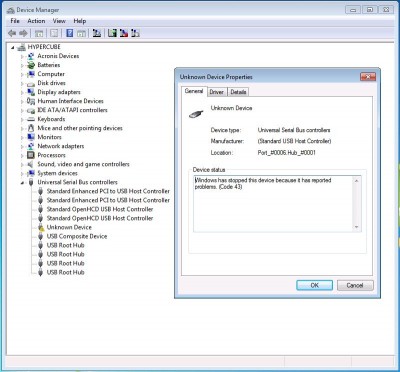Click the Mice and other pointing devices icon
400x372 pixels.
pos(31,128)
